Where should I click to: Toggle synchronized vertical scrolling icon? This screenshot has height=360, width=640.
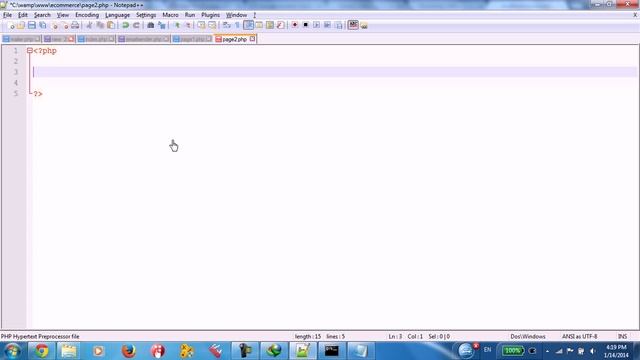click(x=201, y=25)
